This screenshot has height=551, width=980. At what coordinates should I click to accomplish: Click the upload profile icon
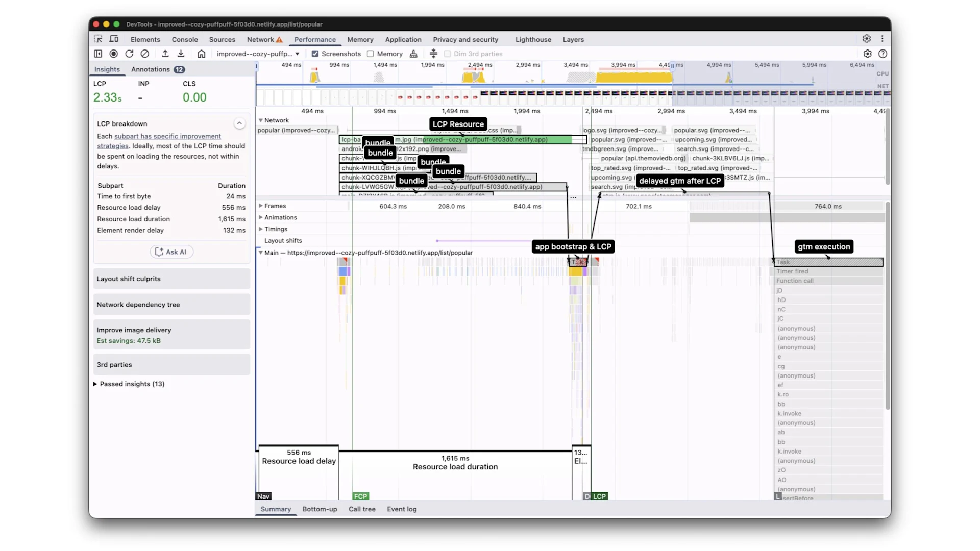[x=165, y=54]
